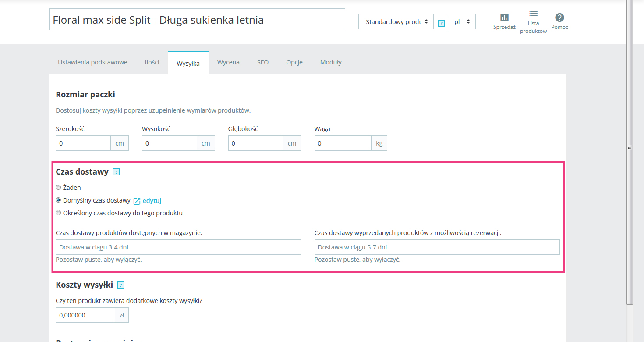Go to the SEO tab

262,62
